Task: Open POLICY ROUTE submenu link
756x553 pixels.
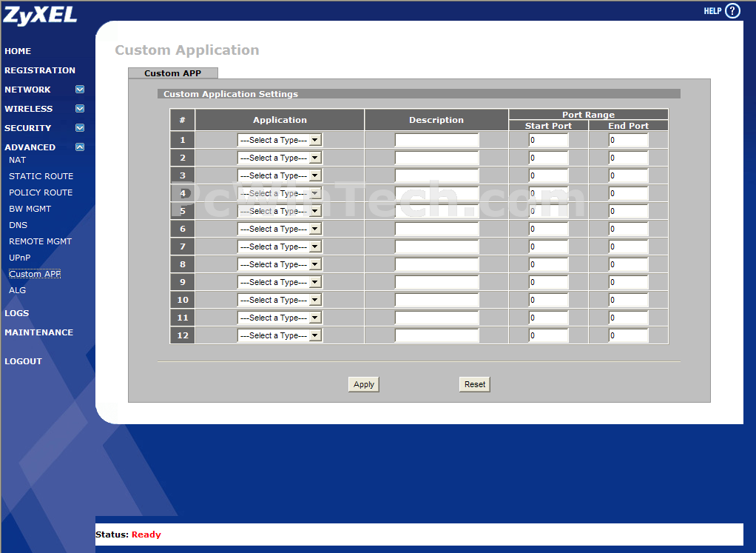Action: point(41,192)
